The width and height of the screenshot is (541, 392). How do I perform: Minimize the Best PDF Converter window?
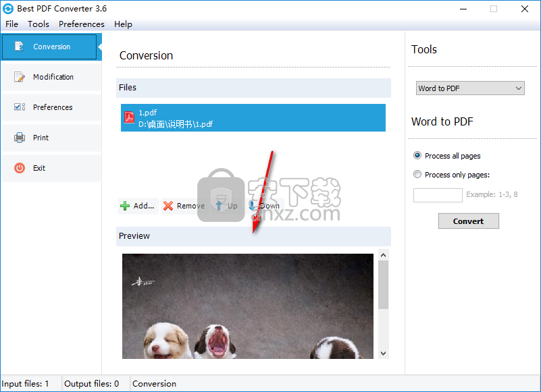pos(463,9)
